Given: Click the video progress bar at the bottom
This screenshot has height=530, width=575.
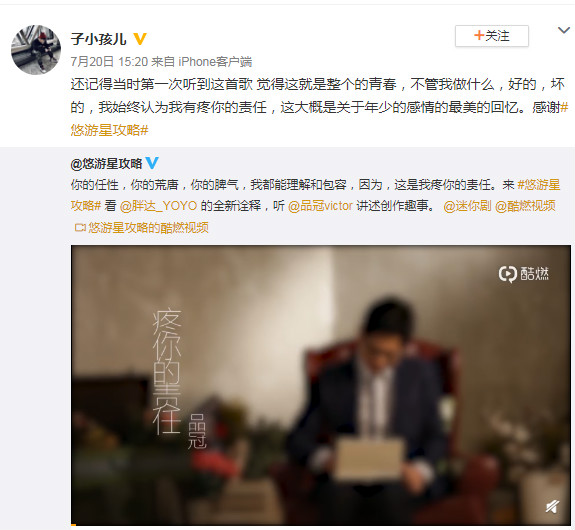Looking at the screenshot, I should (x=321, y=525).
